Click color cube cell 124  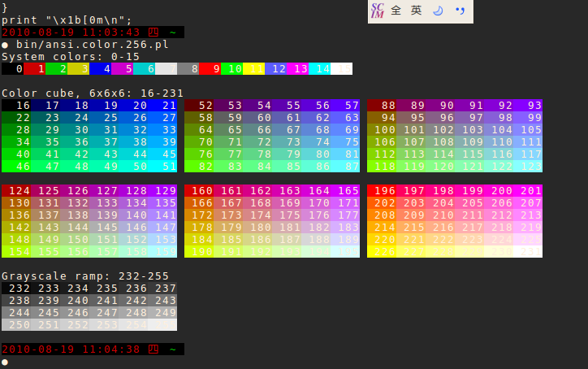pyautogui.click(x=16, y=191)
